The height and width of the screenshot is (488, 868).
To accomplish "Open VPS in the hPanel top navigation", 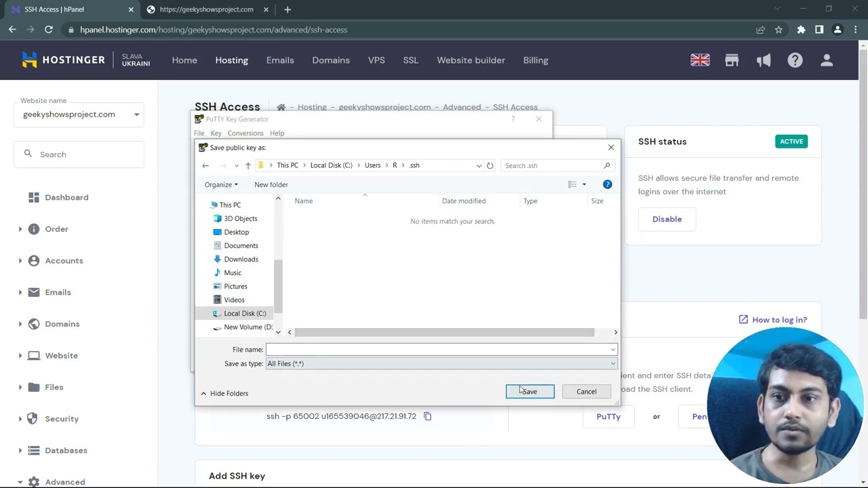I will [376, 60].
